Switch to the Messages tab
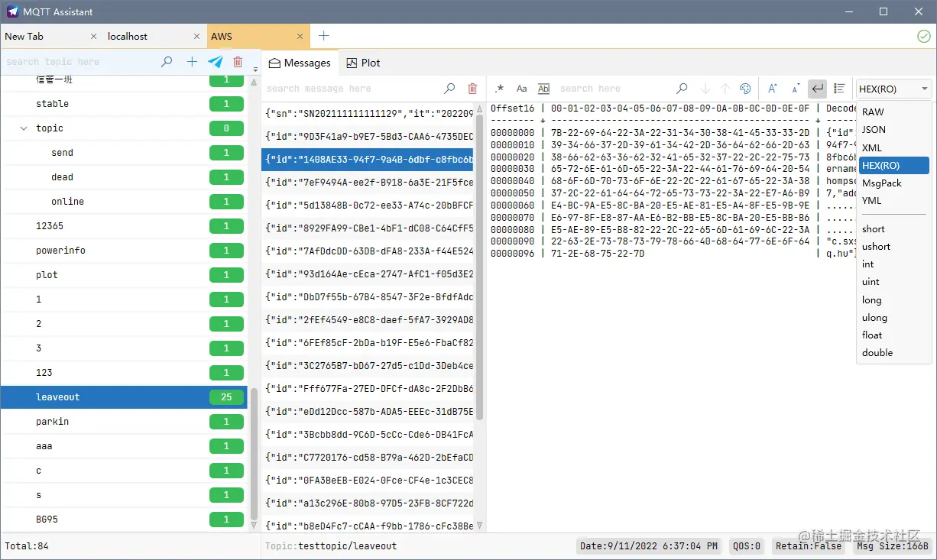The width and height of the screenshot is (937, 560). click(299, 63)
